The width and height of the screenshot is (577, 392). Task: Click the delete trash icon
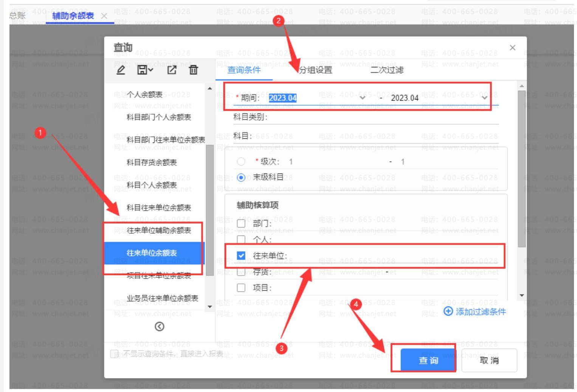193,70
